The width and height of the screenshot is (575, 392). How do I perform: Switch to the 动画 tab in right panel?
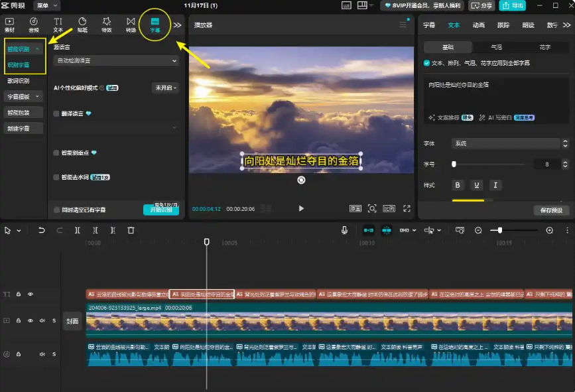478,25
